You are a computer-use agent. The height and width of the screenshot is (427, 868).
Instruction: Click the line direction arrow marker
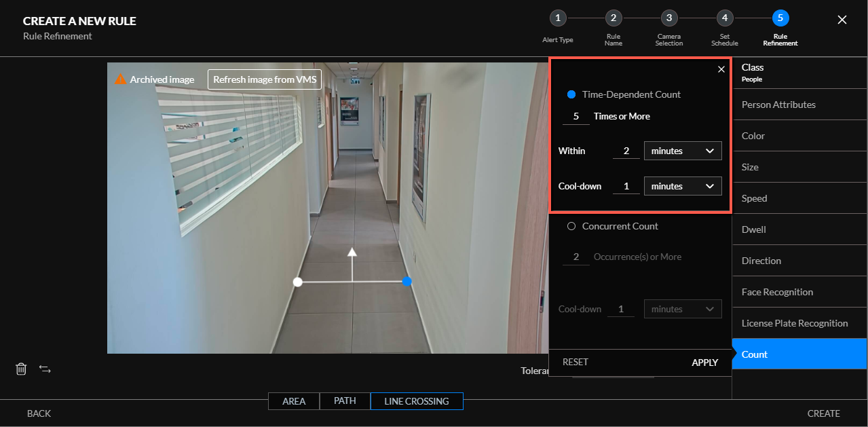click(352, 253)
